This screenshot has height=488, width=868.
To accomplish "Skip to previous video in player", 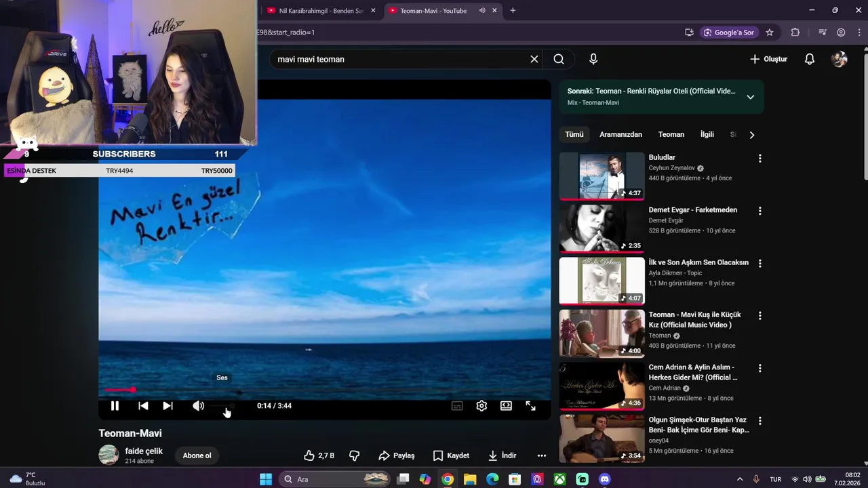I will (143, 406).
